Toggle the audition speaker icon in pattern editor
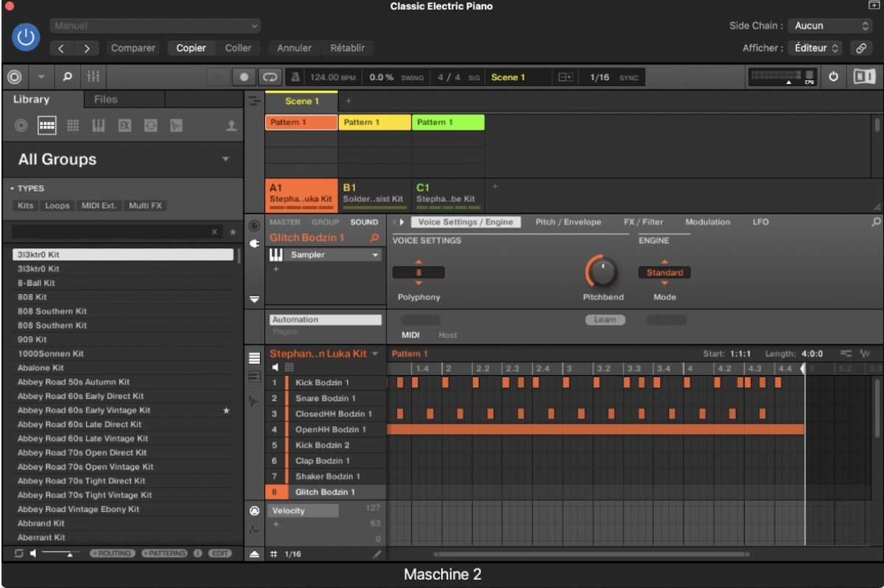The height and width of the screenshot is (588, 884). pyautogui.click(x=275, y=367)
